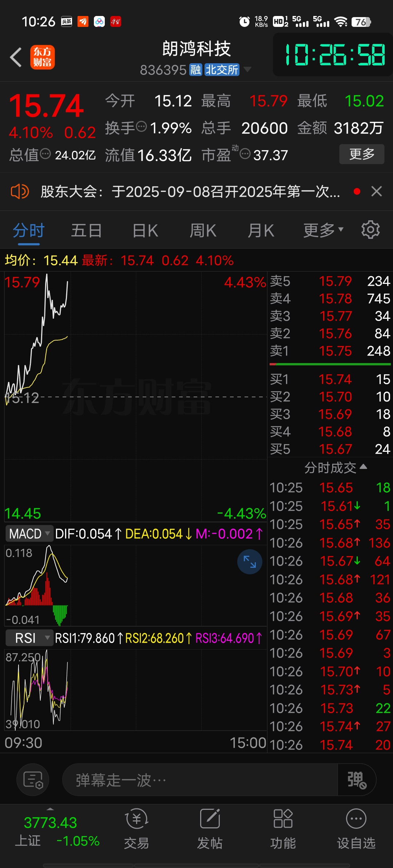Tap the HD status bar icon

pyautogui.click(x=280, y=22)
